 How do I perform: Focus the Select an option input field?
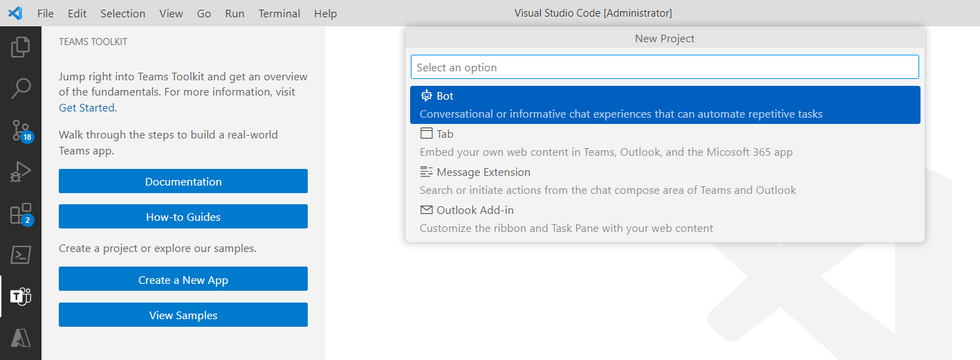click(x=664, y=67)
